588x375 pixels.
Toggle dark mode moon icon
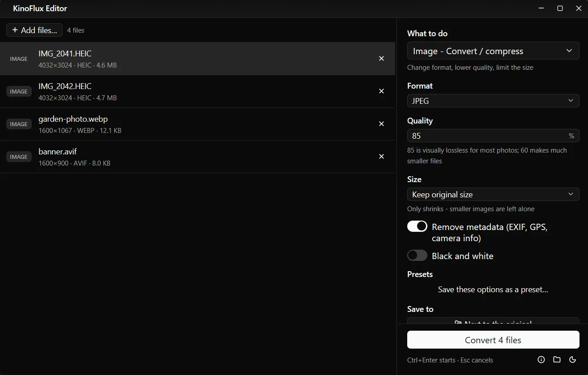tap(572, 360)
